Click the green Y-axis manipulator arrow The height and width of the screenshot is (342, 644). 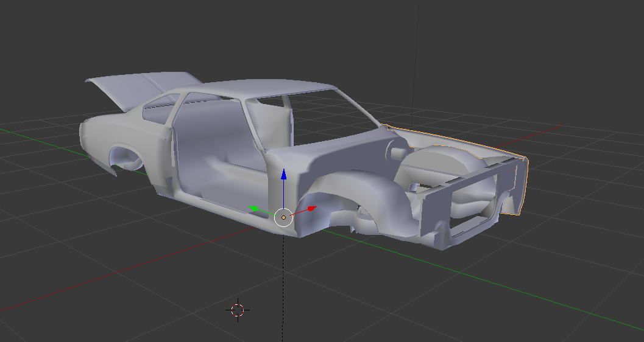(254, 209)
